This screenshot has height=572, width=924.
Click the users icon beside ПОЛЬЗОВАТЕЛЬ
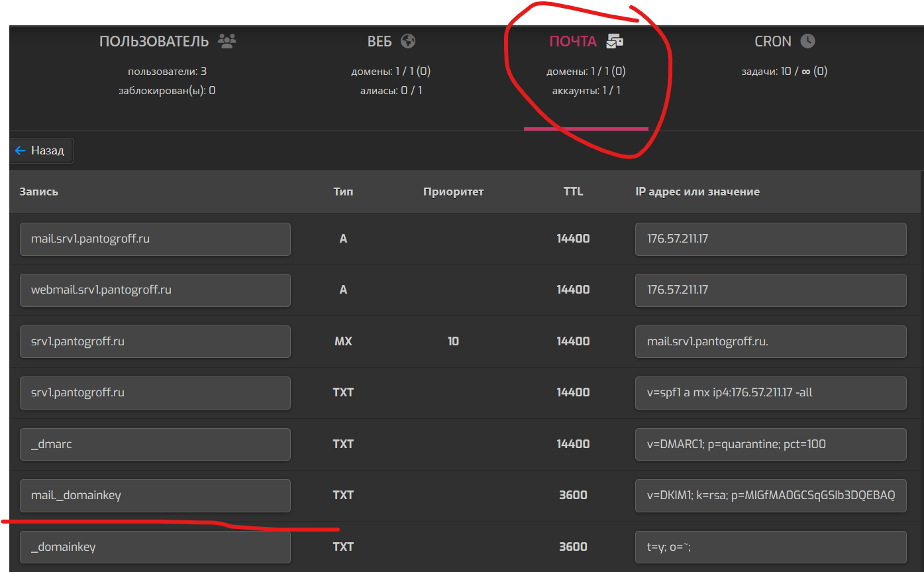coord(227,41)
